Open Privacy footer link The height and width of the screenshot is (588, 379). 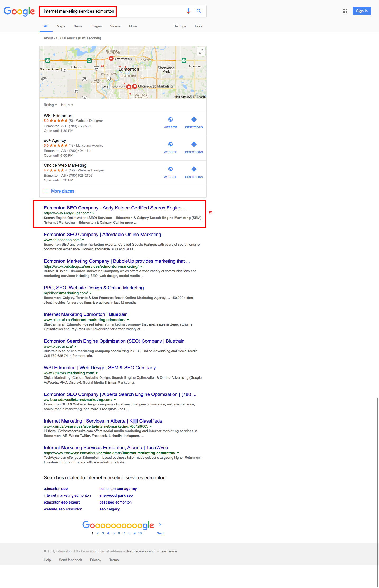[x=96, y=560]
